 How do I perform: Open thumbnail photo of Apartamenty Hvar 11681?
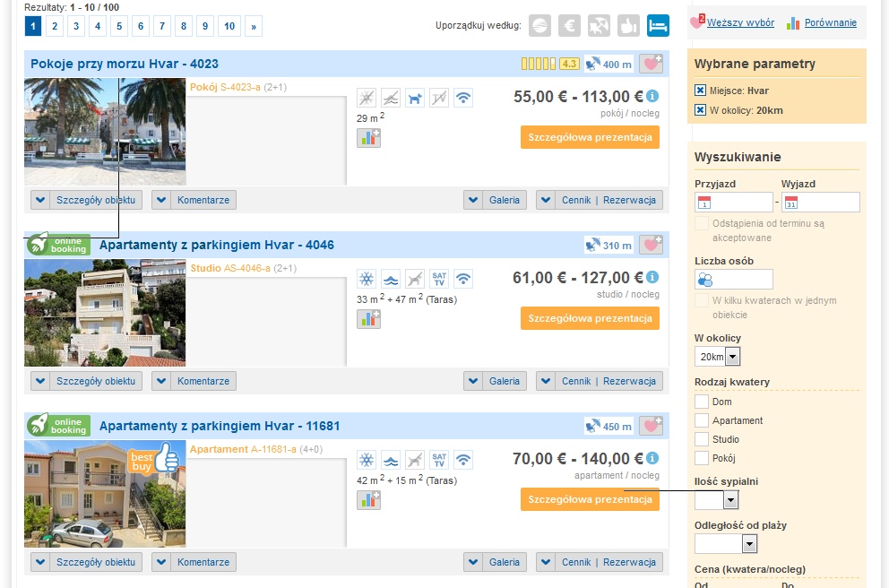(x=105, y=494)
